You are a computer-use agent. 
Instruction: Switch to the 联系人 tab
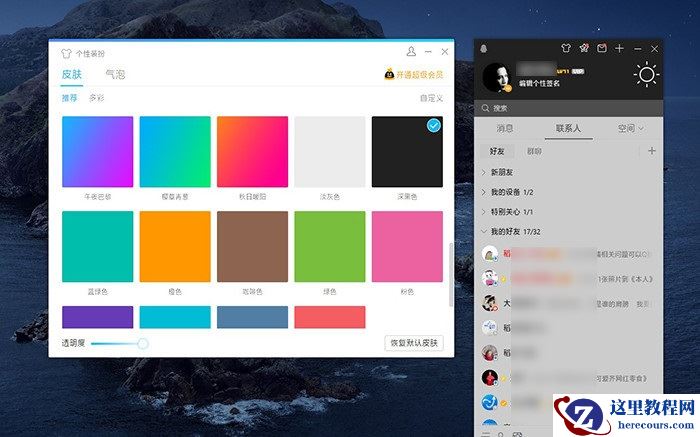pyautogui.click(x=568, y=129)
